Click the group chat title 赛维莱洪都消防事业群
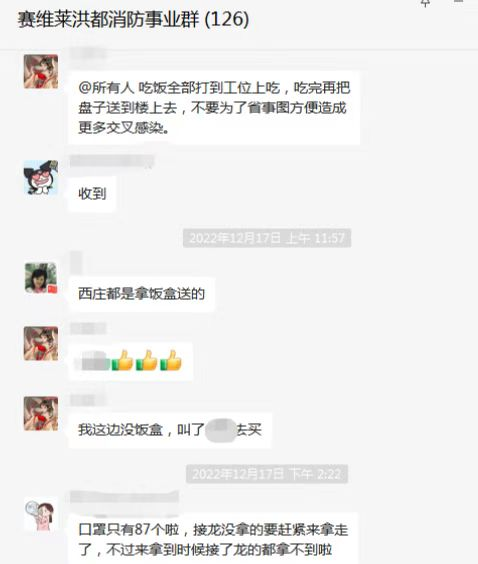The width and height of the screenshot is (478, 564). 109,19
